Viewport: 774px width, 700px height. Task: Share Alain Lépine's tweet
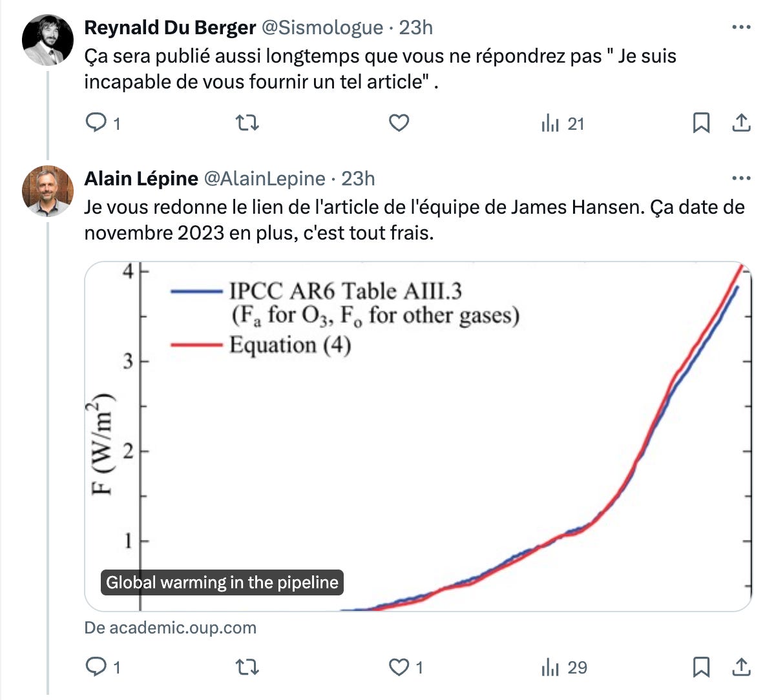coord(741,667)
